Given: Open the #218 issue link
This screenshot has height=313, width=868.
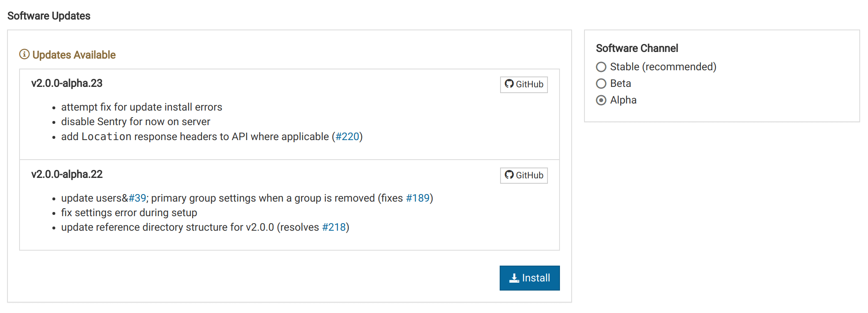Looking at the screenshot, I should click(334, 227).
